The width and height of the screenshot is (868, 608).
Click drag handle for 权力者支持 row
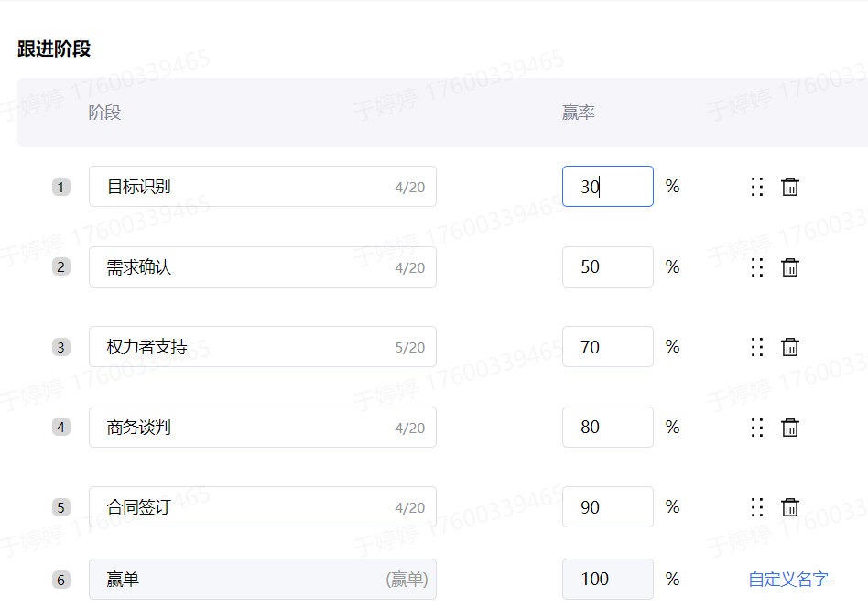757,347
